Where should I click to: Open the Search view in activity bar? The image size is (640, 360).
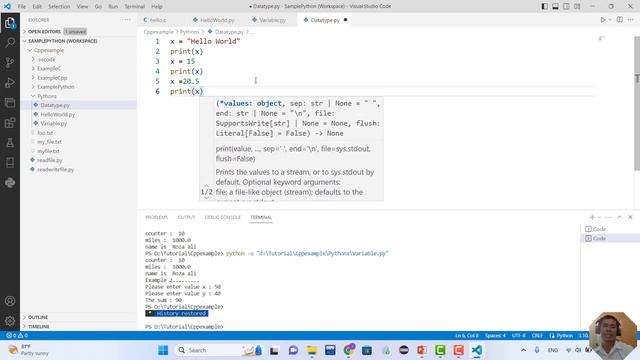point(10,42)
